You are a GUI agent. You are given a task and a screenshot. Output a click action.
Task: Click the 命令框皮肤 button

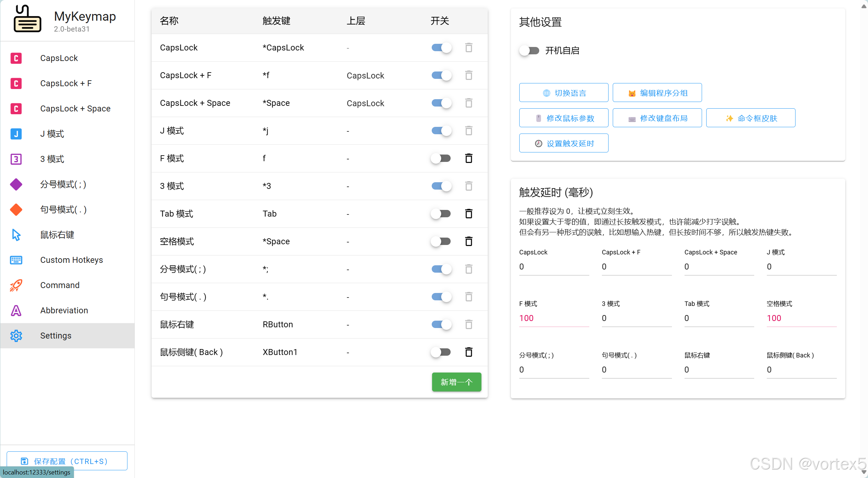(x=751, y=118)
